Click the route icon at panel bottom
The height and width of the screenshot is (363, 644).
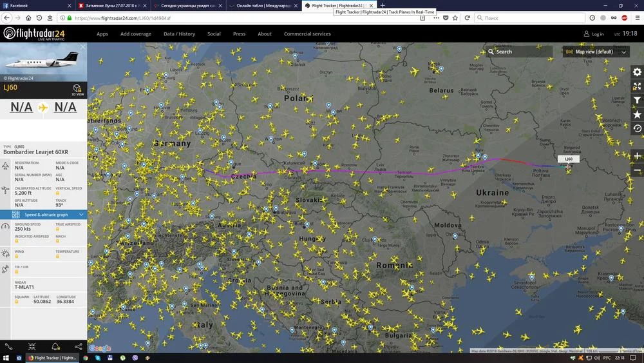coord(8,346)
